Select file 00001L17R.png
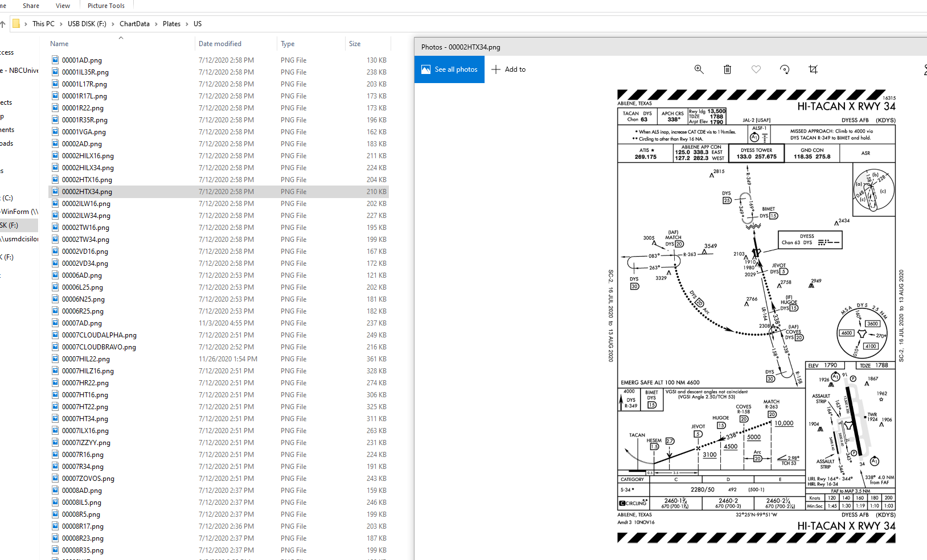 click(x=84, y=84)
